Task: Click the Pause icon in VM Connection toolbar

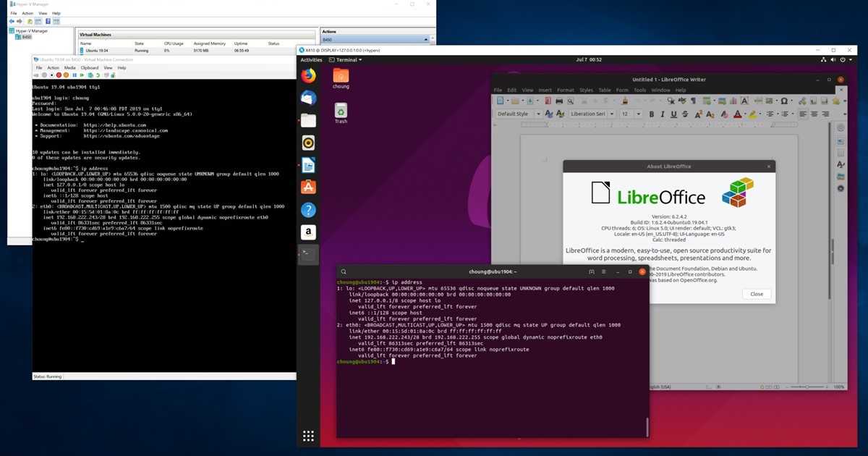Action: tap(75, 75)
